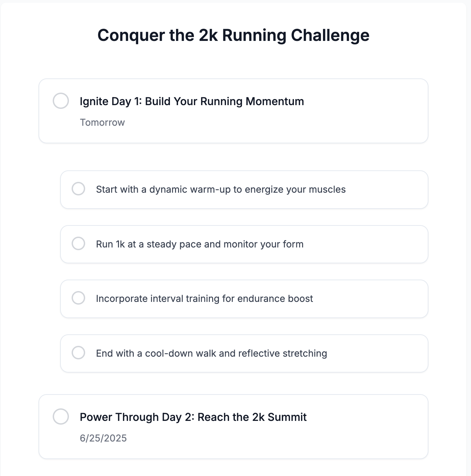Complete the interval training subtask circle

(x=78, y=298)
